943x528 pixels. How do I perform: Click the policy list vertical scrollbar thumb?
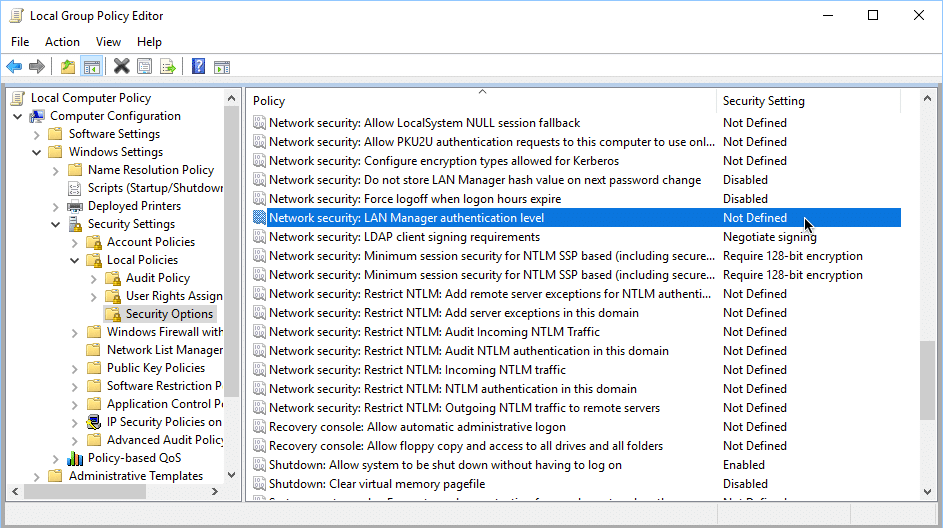pyautogui.click(x=927, y=381)
